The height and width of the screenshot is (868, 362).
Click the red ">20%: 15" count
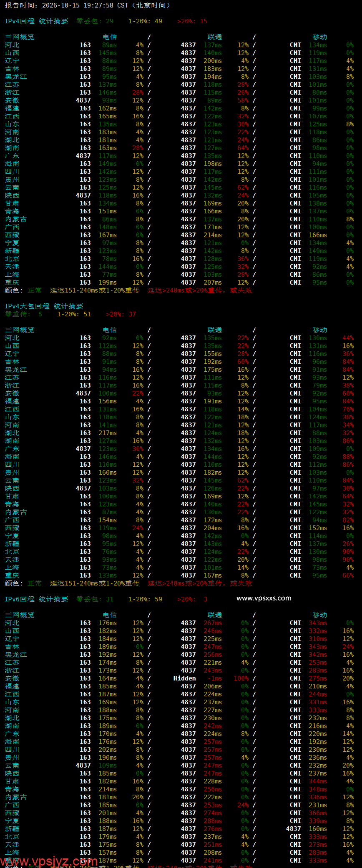192,21
